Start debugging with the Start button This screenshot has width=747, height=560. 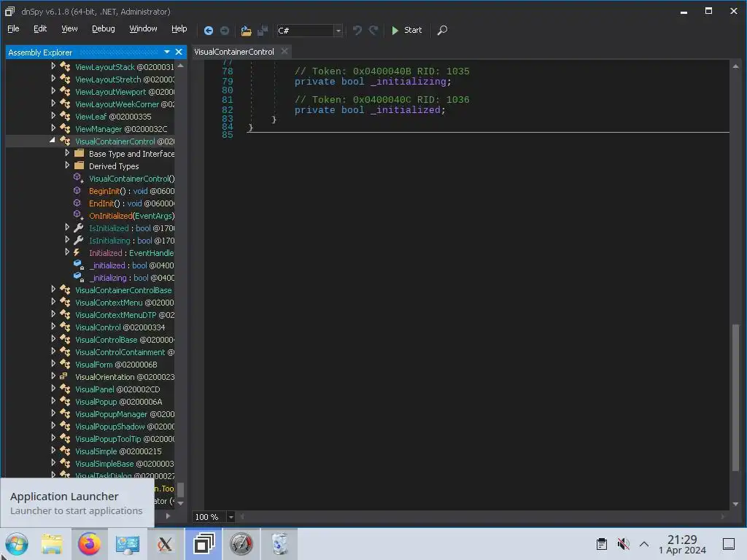pyautogui.click(x=406, y=30)
